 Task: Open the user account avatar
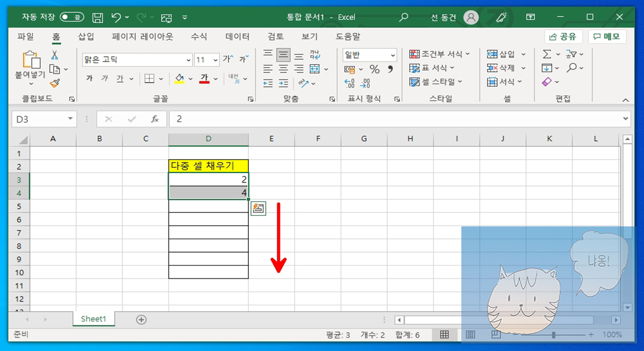[x=471, y=17]
